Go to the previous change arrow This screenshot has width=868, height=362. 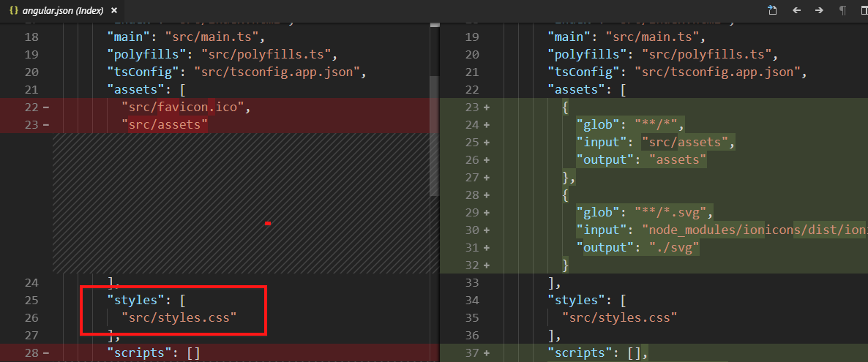pyautogui.click(x=796, y=10)
